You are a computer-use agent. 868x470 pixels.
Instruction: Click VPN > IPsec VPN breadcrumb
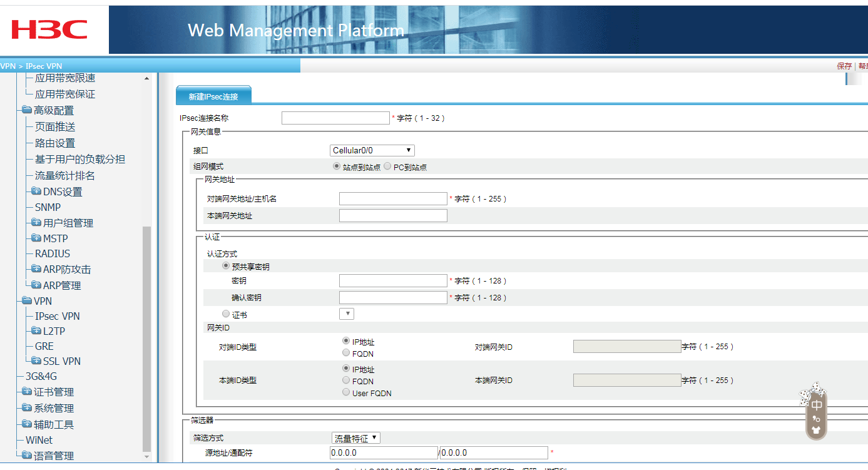[31, 66]
